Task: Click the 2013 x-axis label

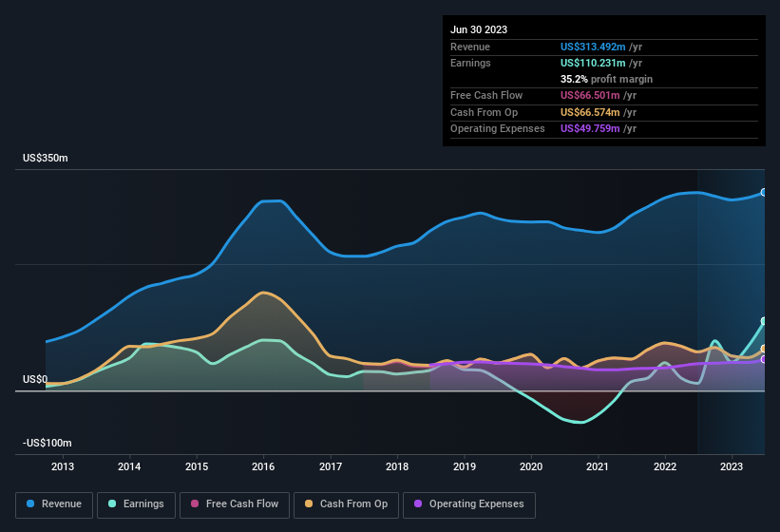Action: (x=63, y=466)
